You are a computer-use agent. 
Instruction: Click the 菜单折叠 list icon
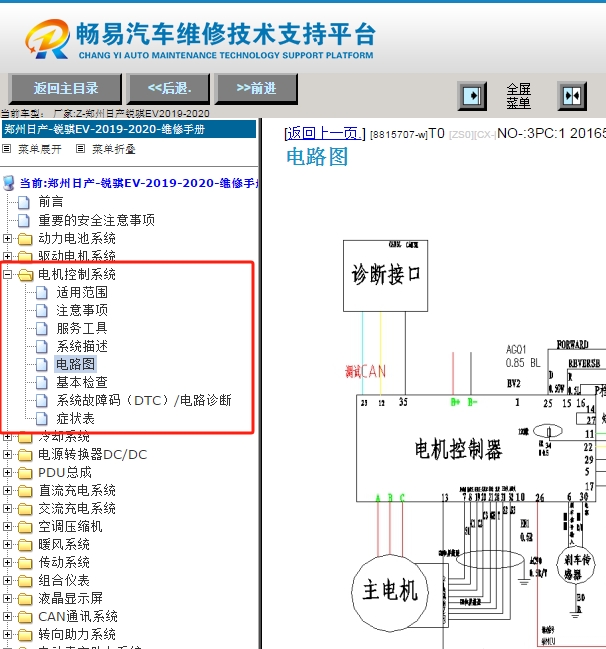tap(81, 149)
